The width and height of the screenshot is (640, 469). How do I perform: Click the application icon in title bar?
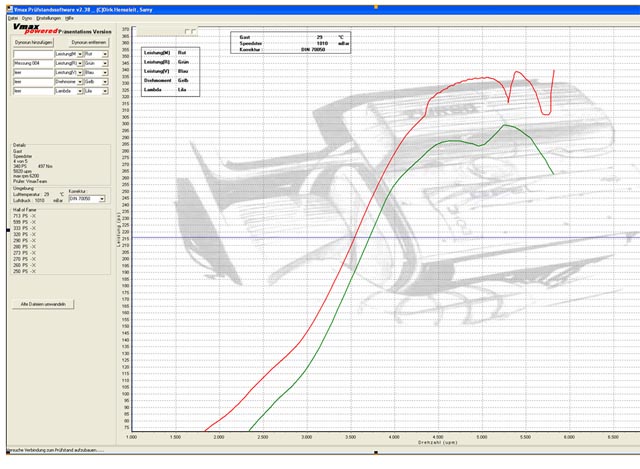pos(4,4)
